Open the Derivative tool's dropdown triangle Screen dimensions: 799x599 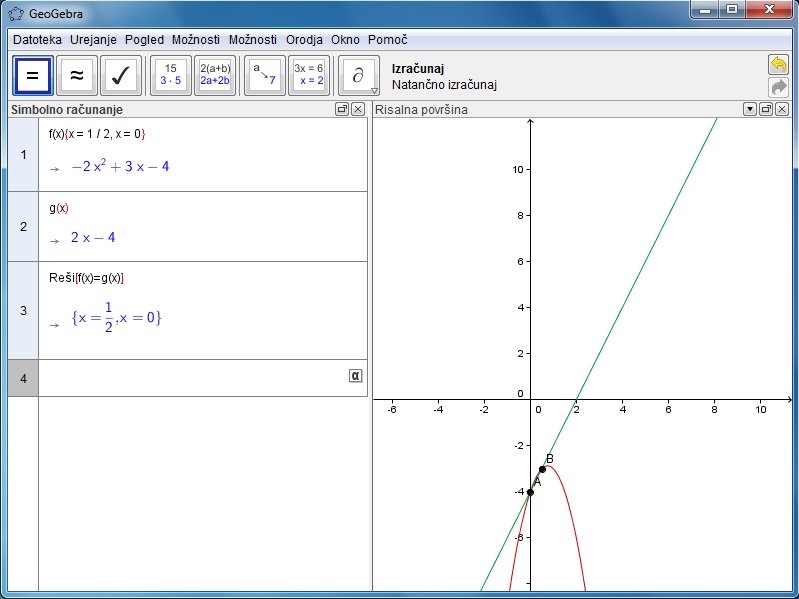375,90
